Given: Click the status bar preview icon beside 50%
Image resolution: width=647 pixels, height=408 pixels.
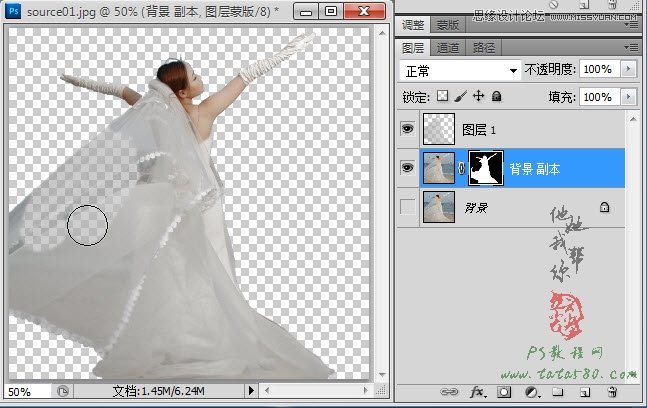Looking at the screenshot, I should tap(63, 391).
